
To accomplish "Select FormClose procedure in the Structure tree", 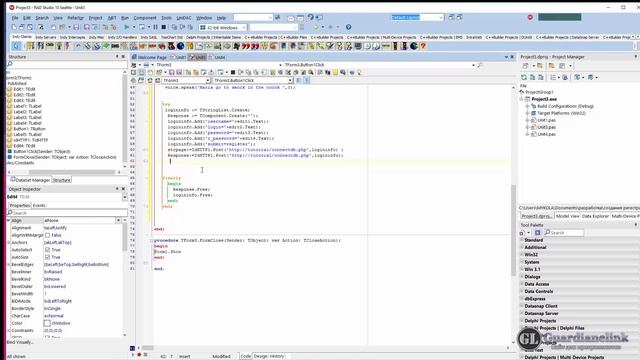I will coord(64,157).
